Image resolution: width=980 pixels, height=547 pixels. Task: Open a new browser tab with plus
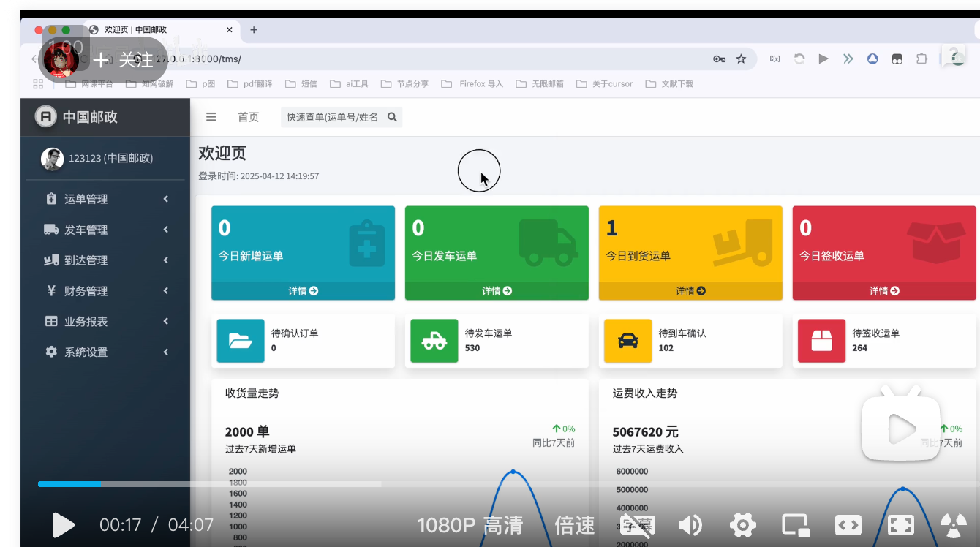[254, 30]
